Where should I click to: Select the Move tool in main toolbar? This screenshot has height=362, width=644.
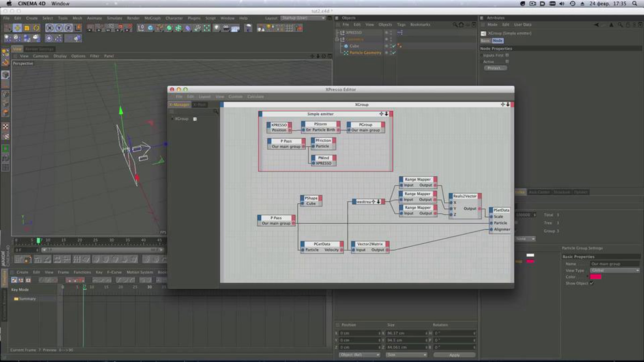pyautogui.click(x=17, y=28)
